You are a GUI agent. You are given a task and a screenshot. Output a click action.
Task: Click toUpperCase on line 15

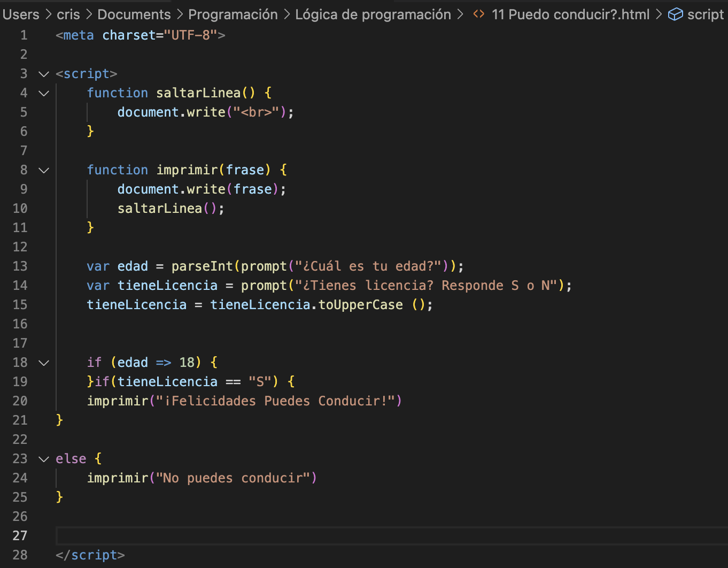coord(361,305)
